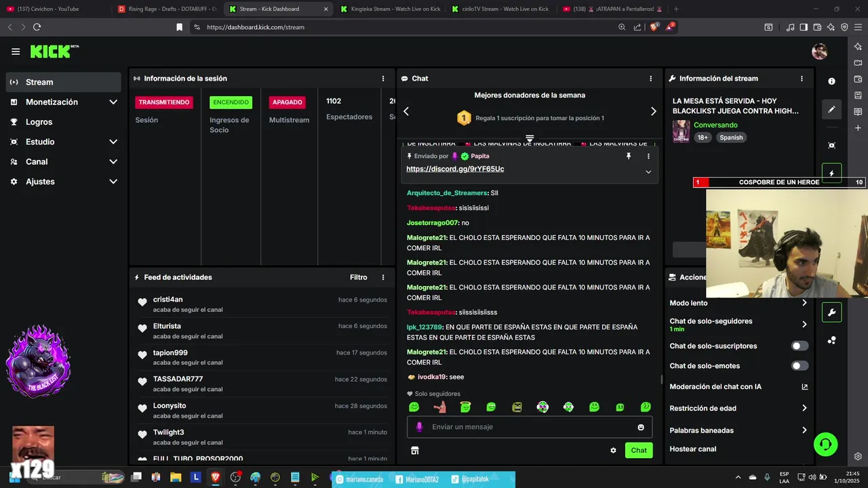Open the hamburger menu beside the Kick logo
The height and width of the screenshot is (488, 868).
coord(16,52)
